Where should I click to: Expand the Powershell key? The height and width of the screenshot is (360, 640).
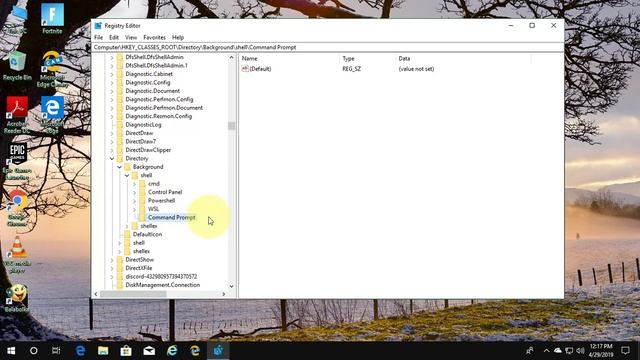(x=135, y=201)
